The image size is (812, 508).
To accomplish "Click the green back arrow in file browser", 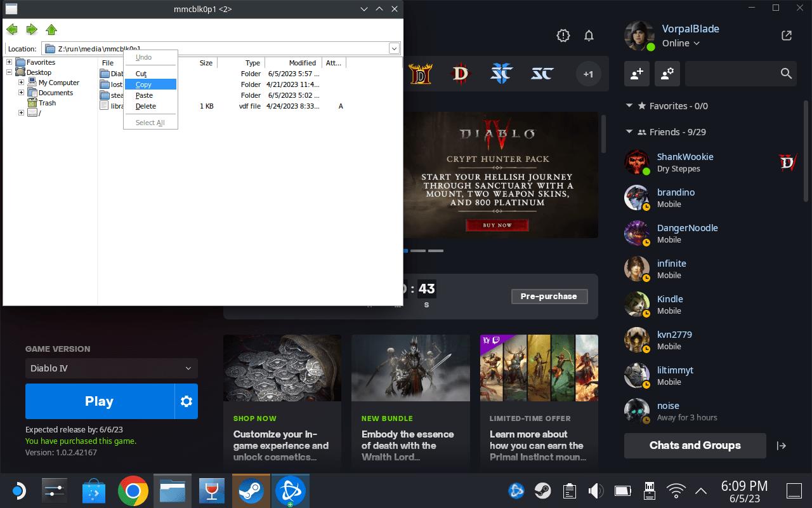I will (11, 29).
